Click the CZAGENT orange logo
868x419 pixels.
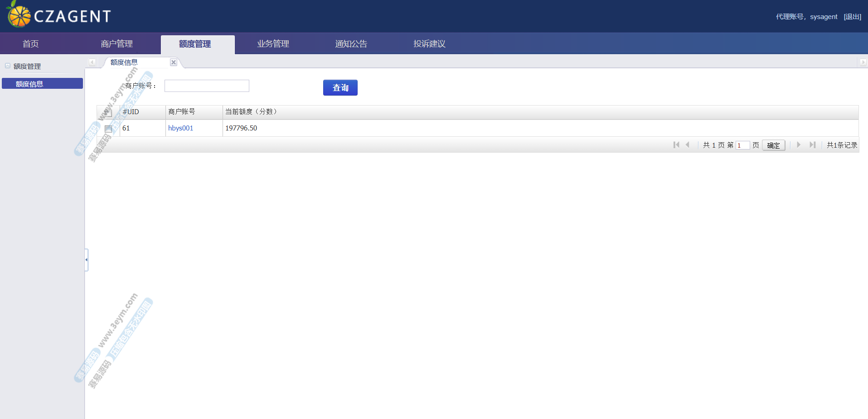tap(19, 15)
